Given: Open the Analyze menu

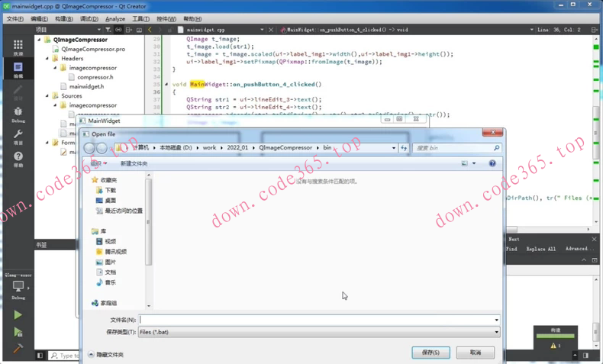Looking at the screenshot, I should [115, 18].
